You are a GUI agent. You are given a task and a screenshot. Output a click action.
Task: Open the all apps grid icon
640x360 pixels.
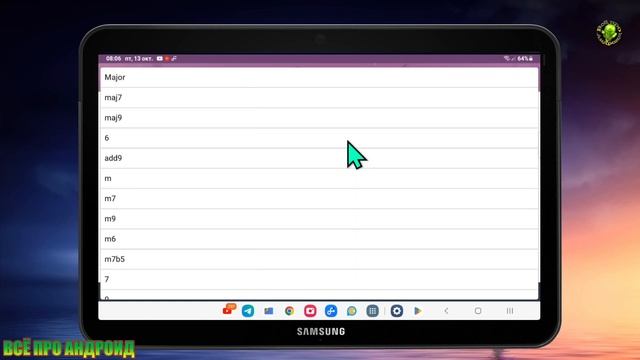click(x=372, y=311)
